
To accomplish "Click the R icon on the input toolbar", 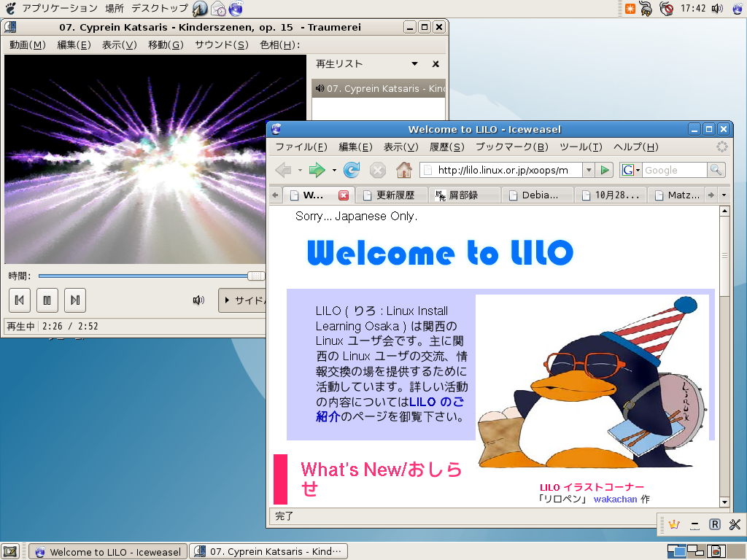I will [x=715, y=525].
